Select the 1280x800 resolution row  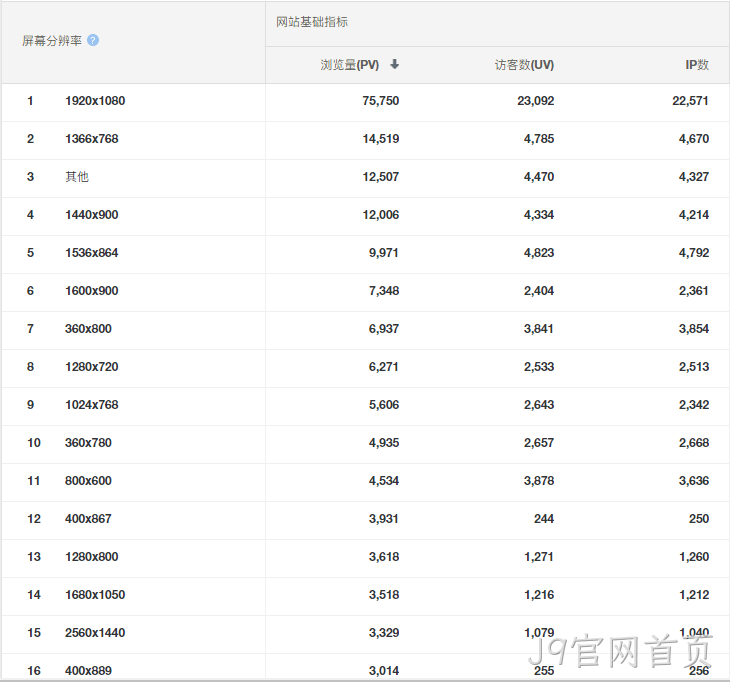pyautogui.click(x=365, y=557)
